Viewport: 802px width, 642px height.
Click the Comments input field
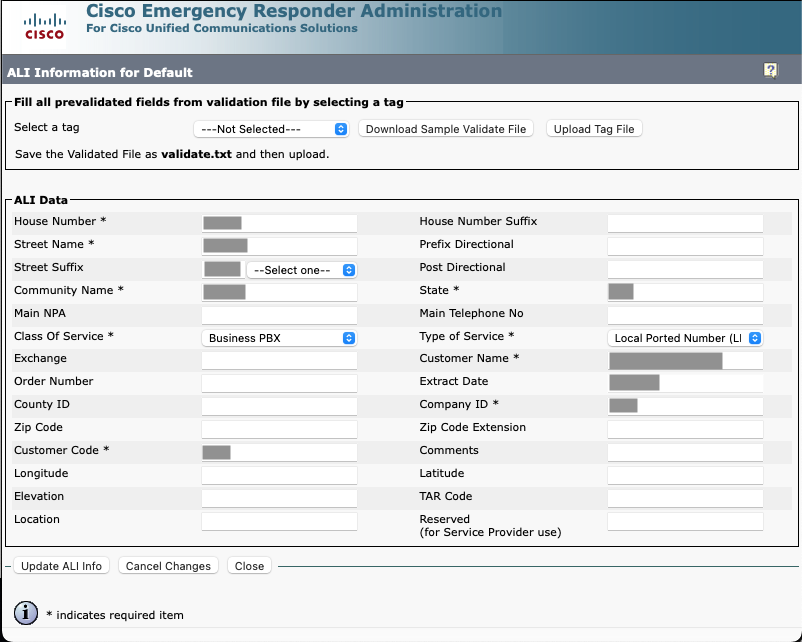click(x=685, y=451)
